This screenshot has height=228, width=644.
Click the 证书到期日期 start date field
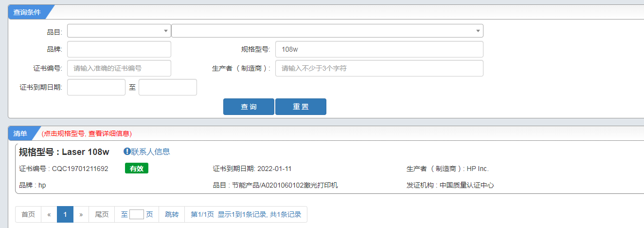[96, 87]
